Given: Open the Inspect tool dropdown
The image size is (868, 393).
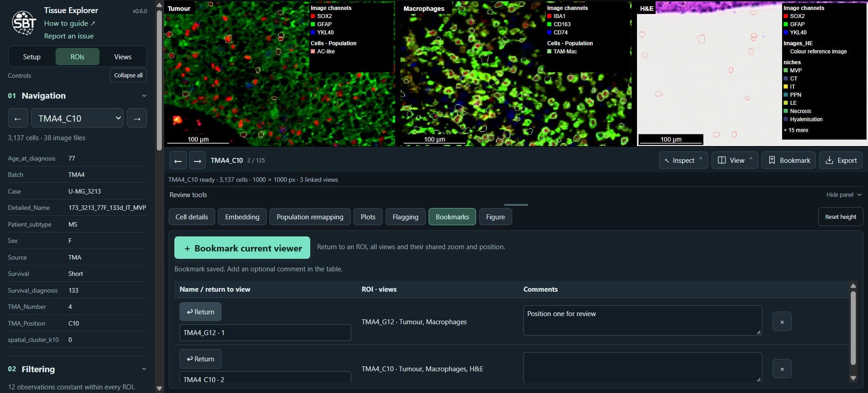Looking at the screenshot, I should tap(684, 160).
